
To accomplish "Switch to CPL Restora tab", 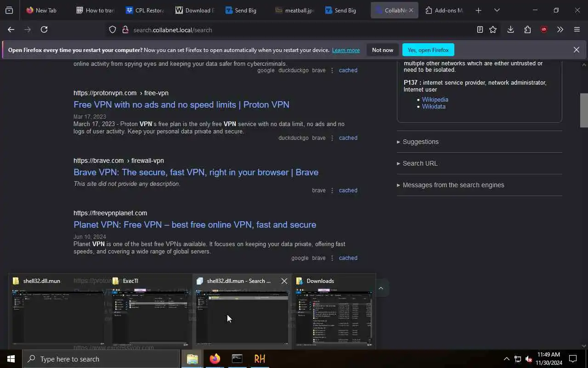I will (x=145, y=10).
